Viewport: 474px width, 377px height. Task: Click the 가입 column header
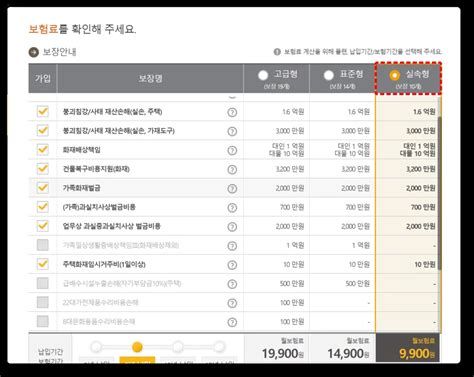point(43,78)
